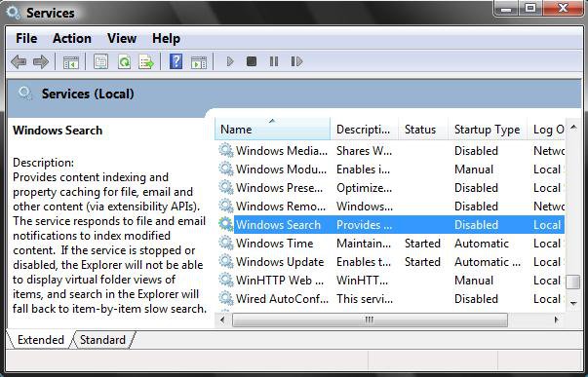Click the Forward arrow toolbar icon
Viewport: 588px width, 377px height.
41,61
